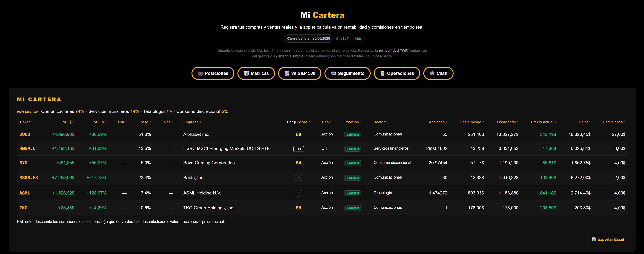Click the +717,13% P&L value
Image resolution: width=644 pixels, height=254 pixels.
tap(97, 178)
